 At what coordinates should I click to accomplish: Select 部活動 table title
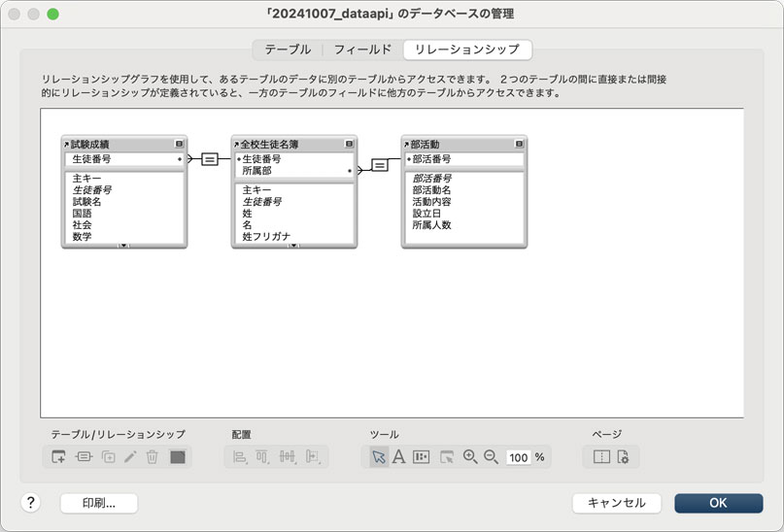click(425, 145)
